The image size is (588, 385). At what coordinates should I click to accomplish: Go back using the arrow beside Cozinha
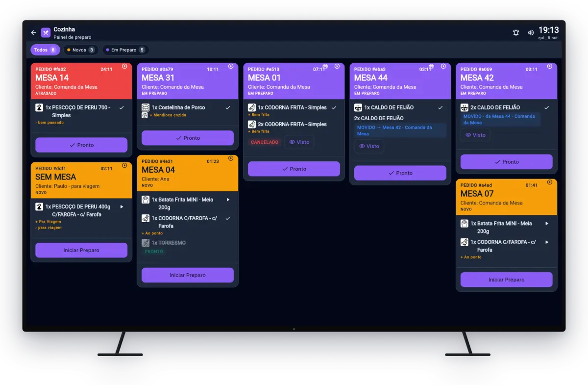click(x=33, y=33)
